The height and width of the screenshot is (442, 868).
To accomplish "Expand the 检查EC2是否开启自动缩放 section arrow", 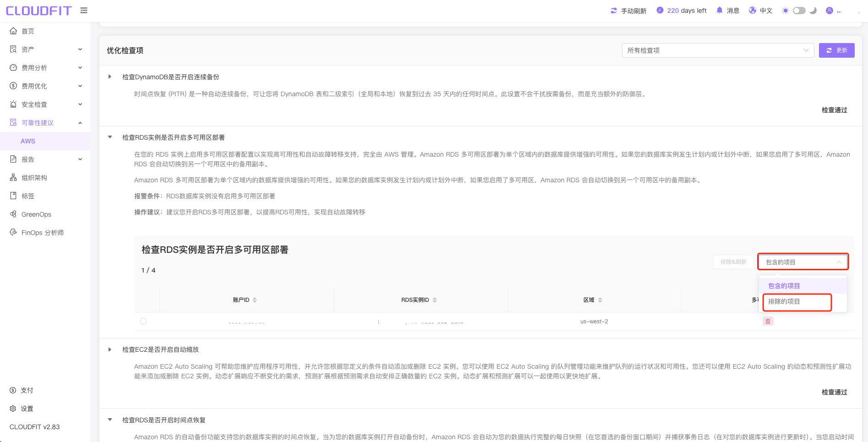I will click(x=109, y=349).
